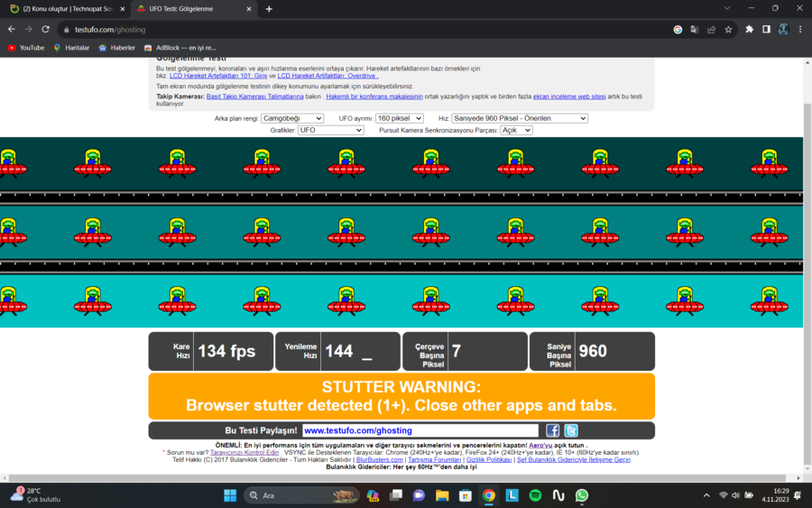Open the chat camera taskbar icon

(419, 495)
